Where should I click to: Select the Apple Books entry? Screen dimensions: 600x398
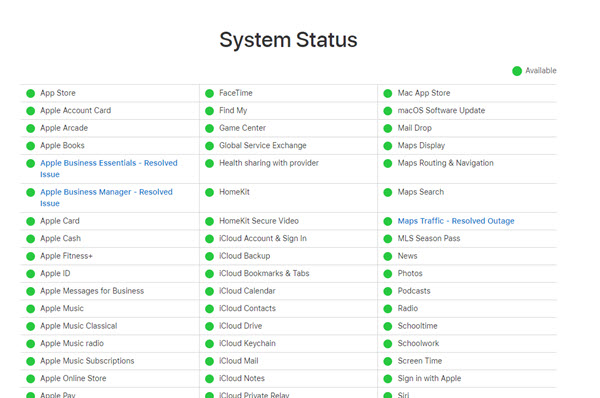pos(62,145)
